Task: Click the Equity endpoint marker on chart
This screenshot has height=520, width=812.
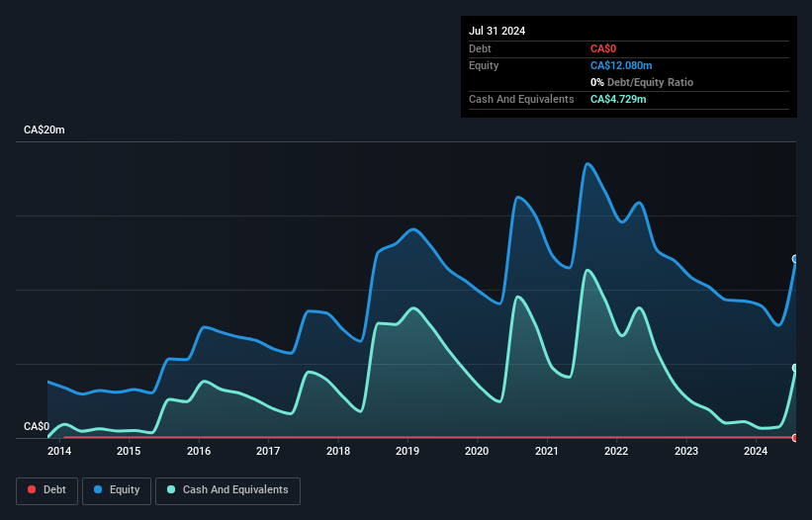Action: [x=795, y=259]
